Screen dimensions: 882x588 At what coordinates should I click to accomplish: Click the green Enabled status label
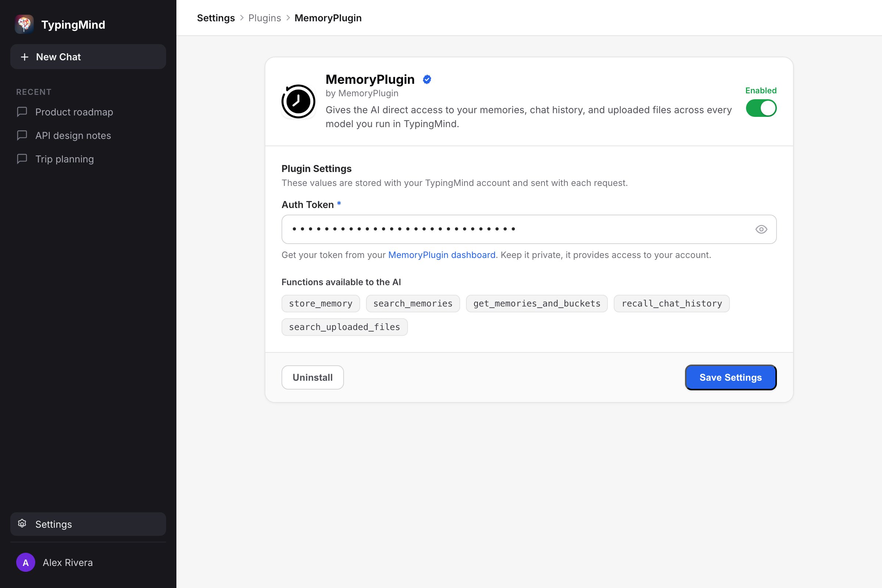(x=760, y=90)
